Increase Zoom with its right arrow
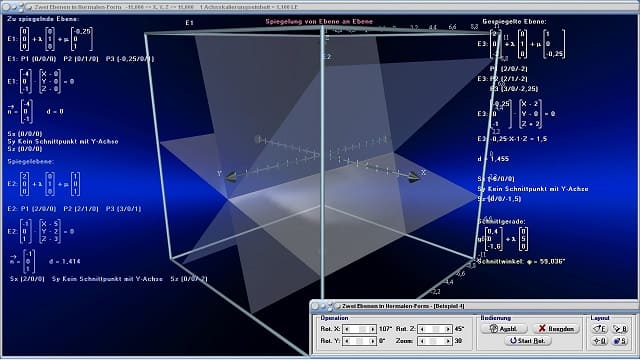Image resolution: width=640 pixels, height=360 pixels. (x=448, y=341)
